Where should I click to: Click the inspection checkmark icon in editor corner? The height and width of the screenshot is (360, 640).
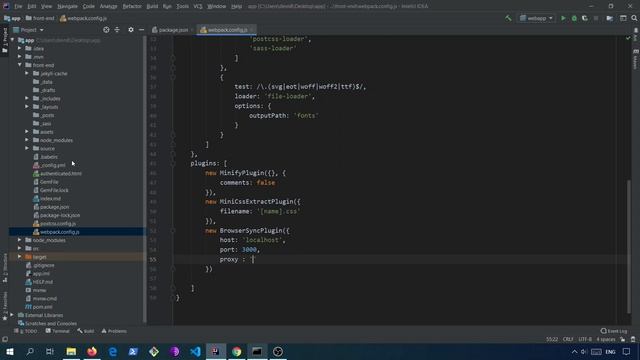628,38
